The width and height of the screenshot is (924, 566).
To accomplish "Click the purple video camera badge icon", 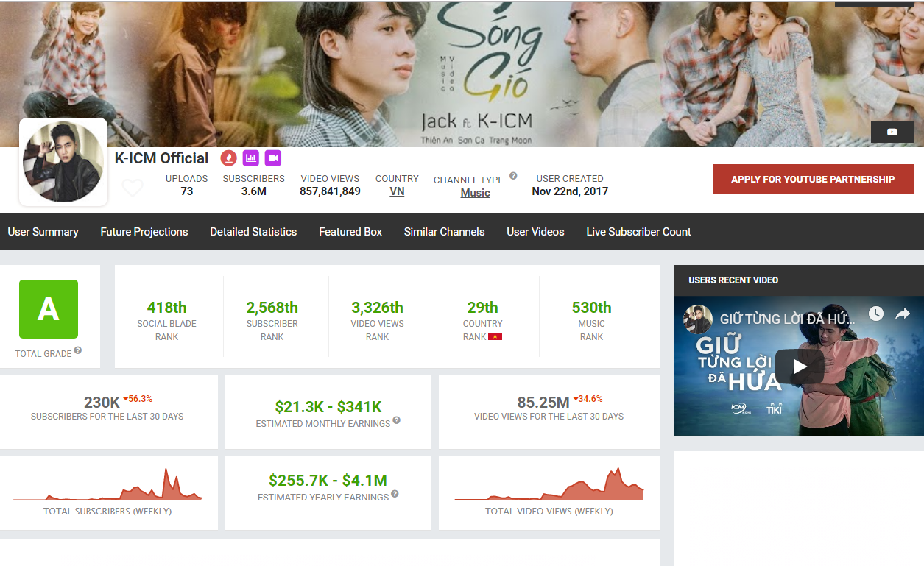I will pyautogui.click(x=272, y=158).
